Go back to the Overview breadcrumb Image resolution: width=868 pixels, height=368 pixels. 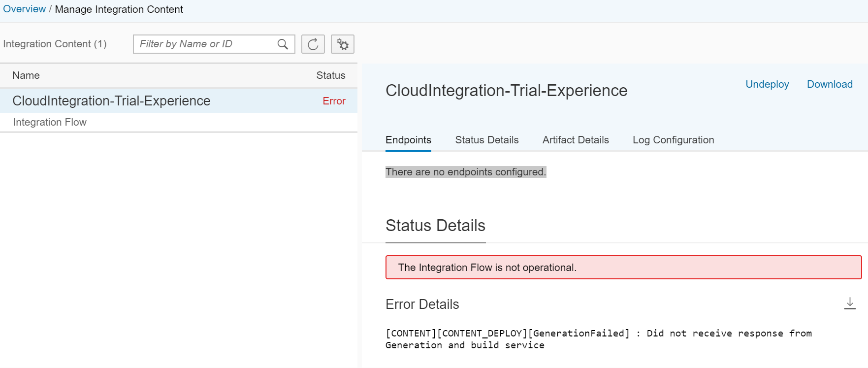[x=24, y=9]
